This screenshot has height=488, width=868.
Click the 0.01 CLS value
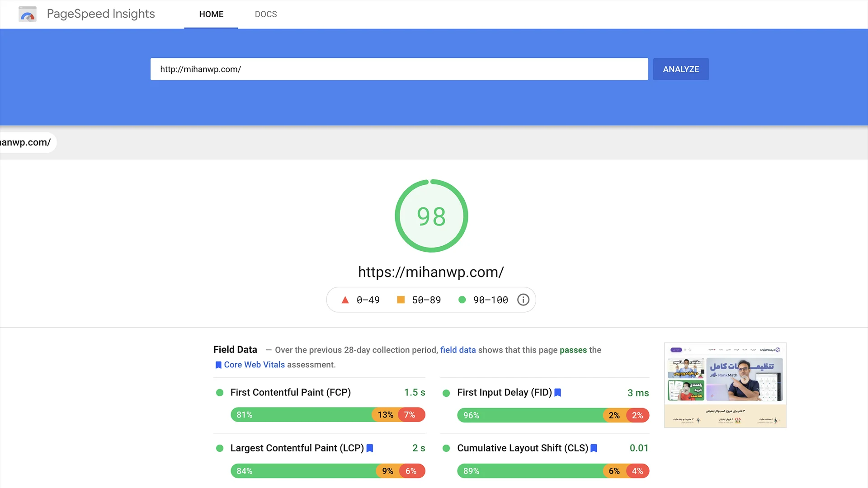(639, 448)
